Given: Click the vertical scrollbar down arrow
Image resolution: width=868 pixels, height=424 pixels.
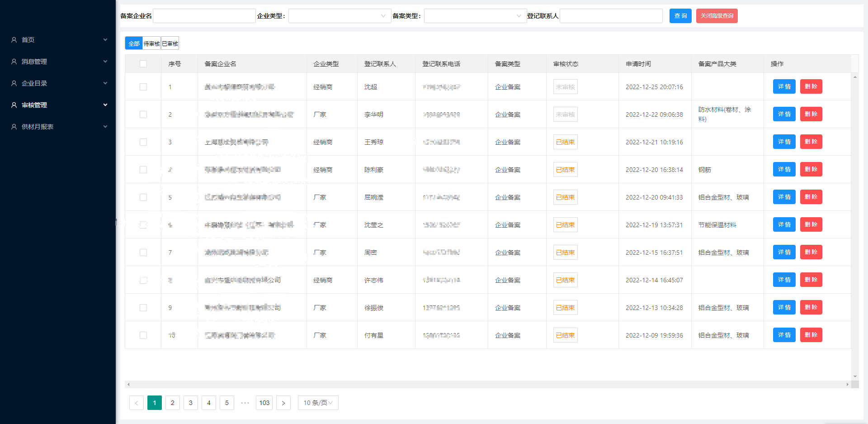Looking at the screenshot, I should click(x=855, y=376).
